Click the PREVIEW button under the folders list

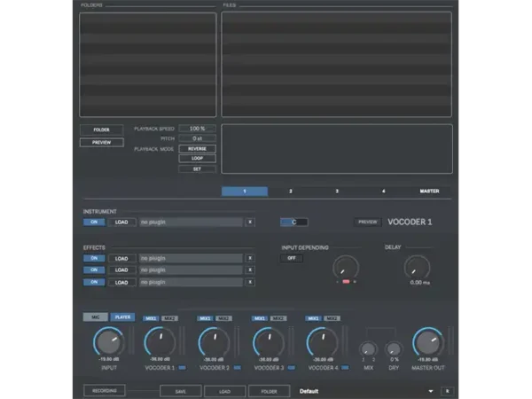102,143
